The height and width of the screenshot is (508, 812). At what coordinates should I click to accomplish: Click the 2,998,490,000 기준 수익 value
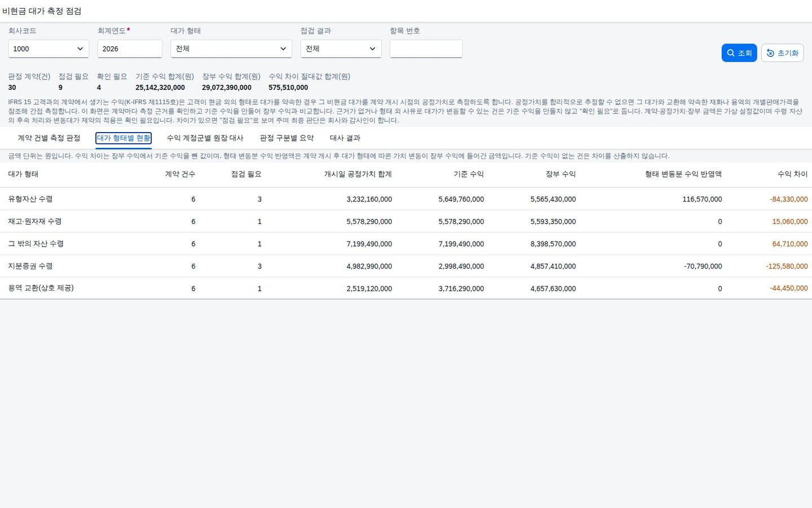pos(461,266)
